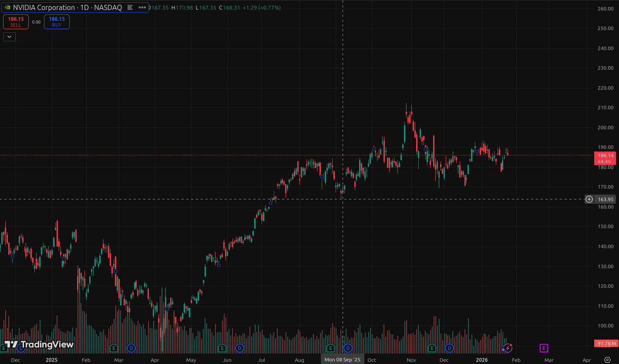Click the Nov label on the time axis

[411, 360]
